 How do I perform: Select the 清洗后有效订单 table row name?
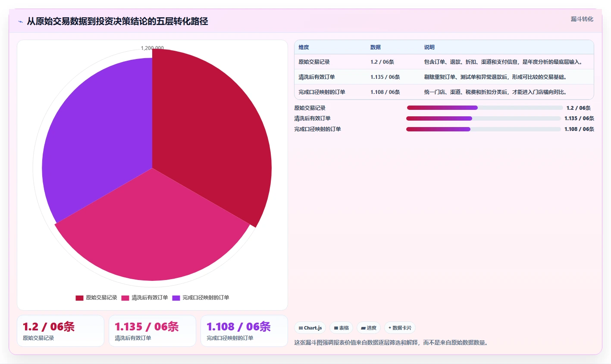pos(316,77)
